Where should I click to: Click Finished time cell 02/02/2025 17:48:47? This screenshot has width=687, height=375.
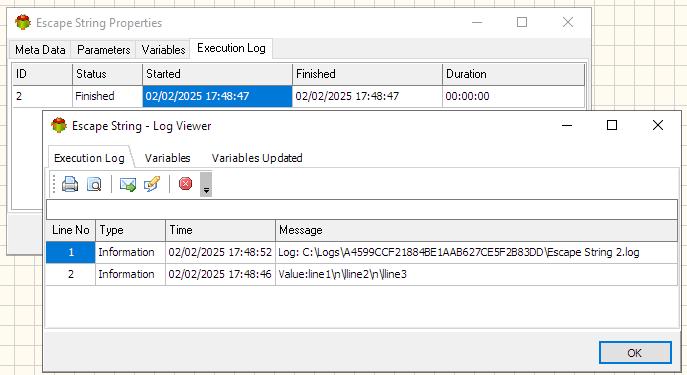(x=367, y=96)
